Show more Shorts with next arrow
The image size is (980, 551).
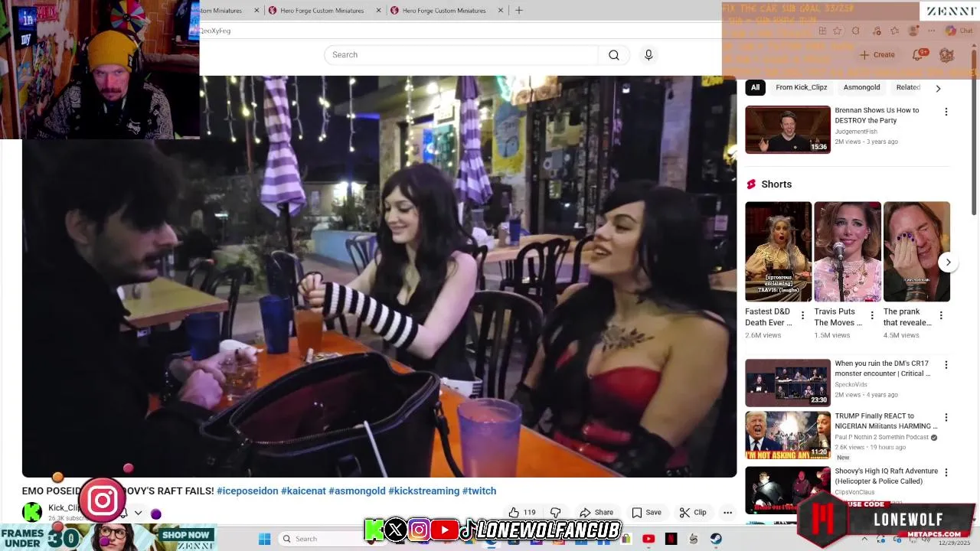pos(948,262)
